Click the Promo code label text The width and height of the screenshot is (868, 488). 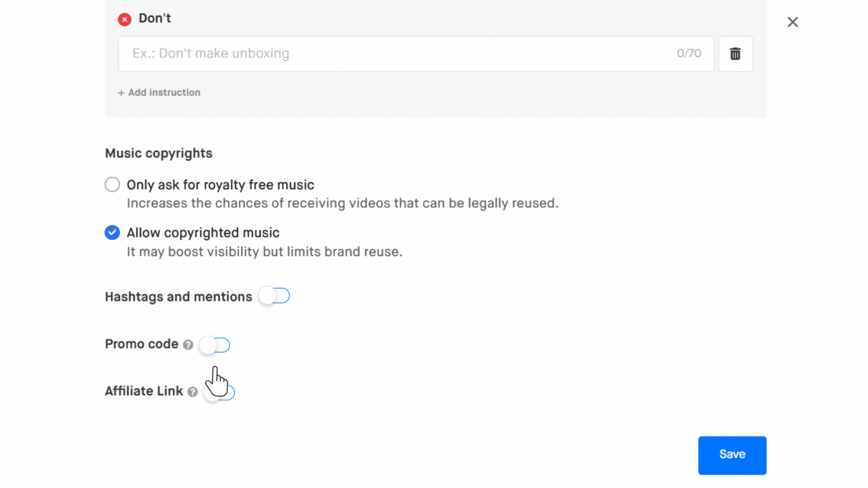point(142,344)
